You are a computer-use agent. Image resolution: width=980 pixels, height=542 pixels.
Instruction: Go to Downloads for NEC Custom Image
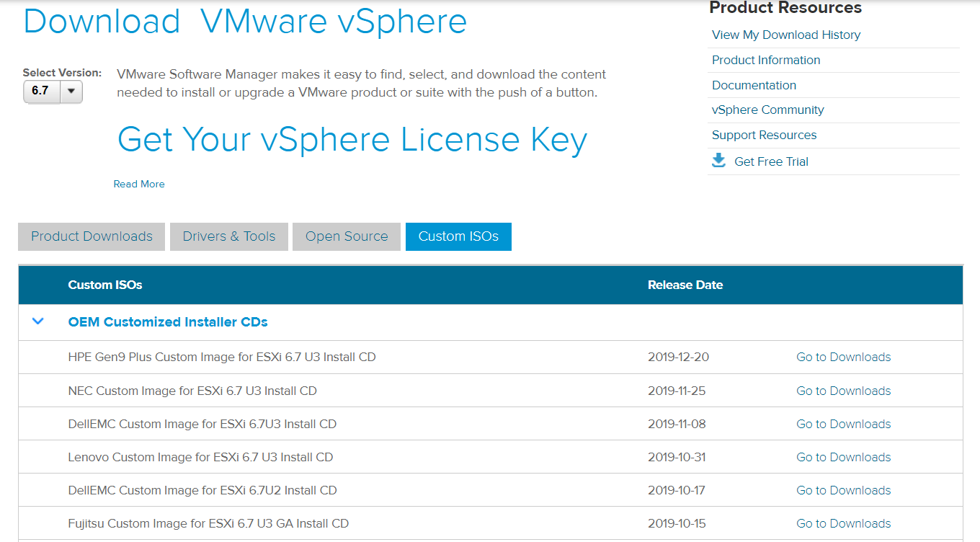pos(843,391)
